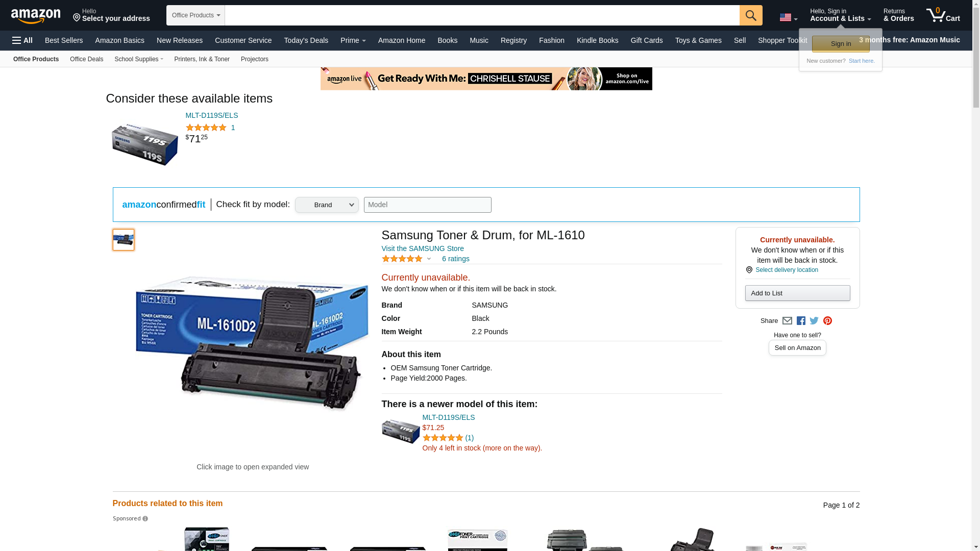Open the shopping cart icon

click(x=943, y=15)
